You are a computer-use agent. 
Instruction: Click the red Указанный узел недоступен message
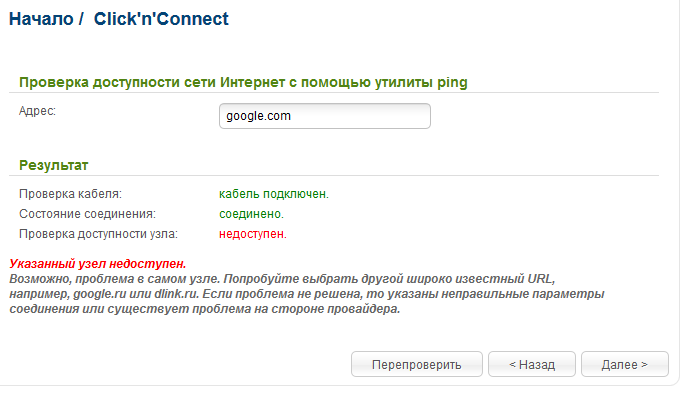(97, 263)
